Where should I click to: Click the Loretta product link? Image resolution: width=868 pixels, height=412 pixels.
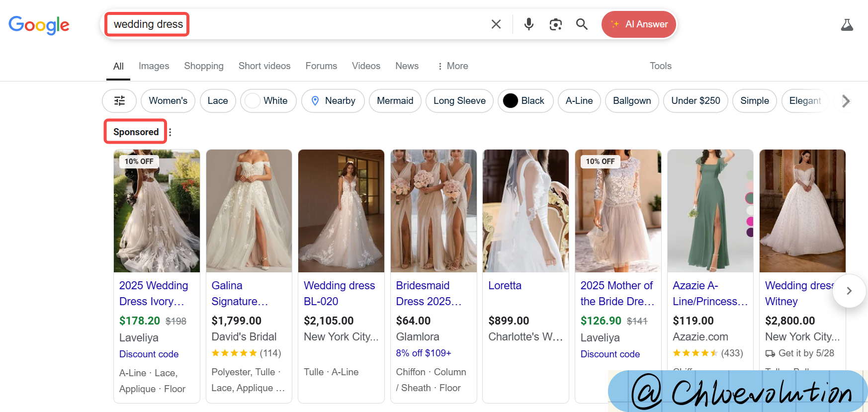click(505, 286)
